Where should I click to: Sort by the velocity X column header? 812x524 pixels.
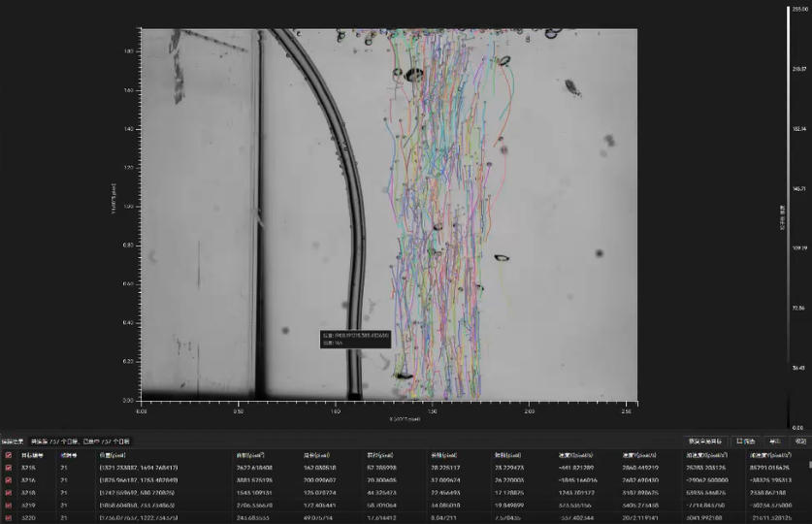click(577, 454)
